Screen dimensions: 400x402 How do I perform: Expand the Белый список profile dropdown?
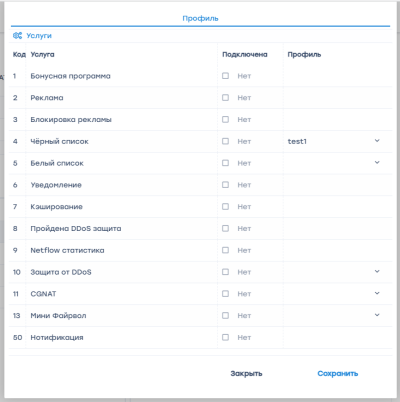click(334, 163)
